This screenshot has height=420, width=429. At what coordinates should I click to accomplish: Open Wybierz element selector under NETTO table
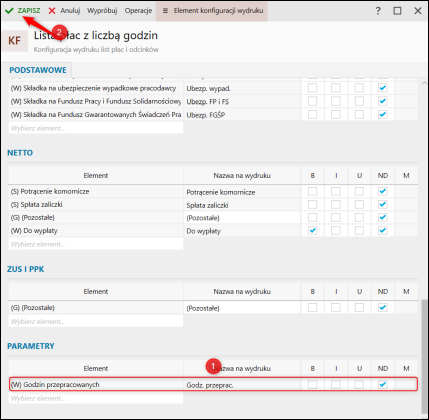[96, 244]
